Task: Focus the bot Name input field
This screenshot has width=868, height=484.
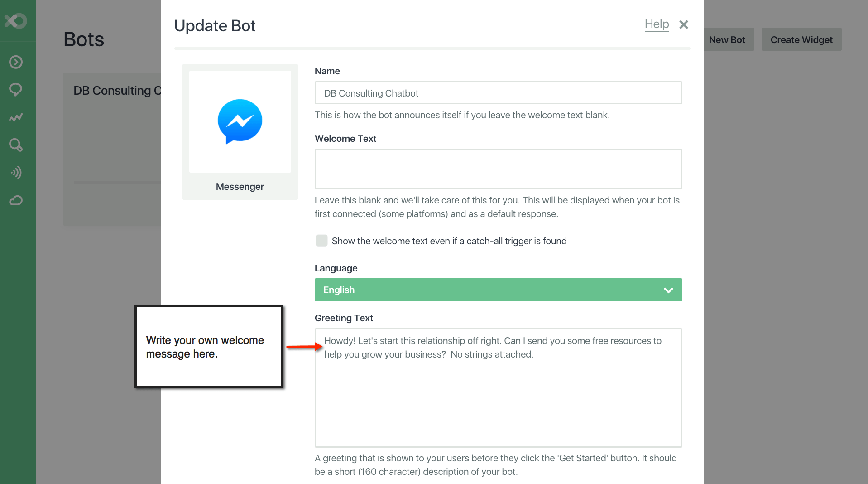Action: 498,93
